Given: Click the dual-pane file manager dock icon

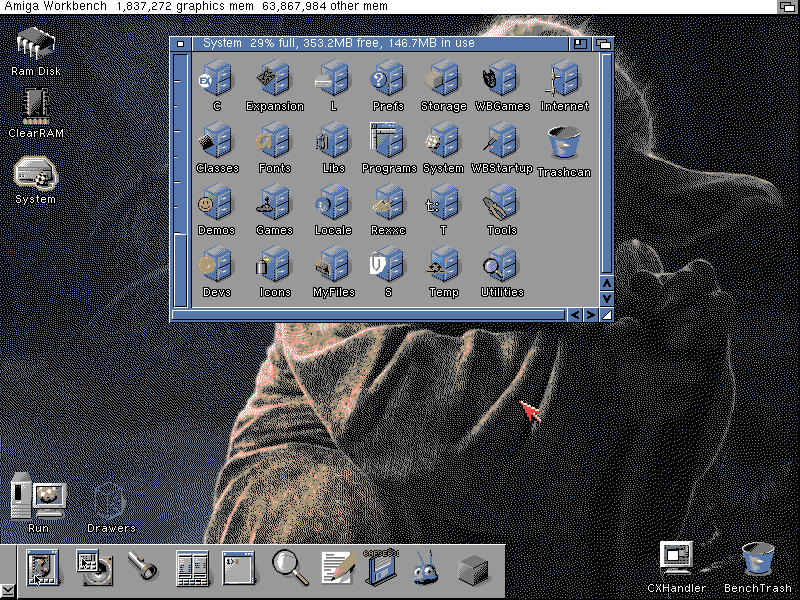Looking at the screenshot, I should [192, 567].
